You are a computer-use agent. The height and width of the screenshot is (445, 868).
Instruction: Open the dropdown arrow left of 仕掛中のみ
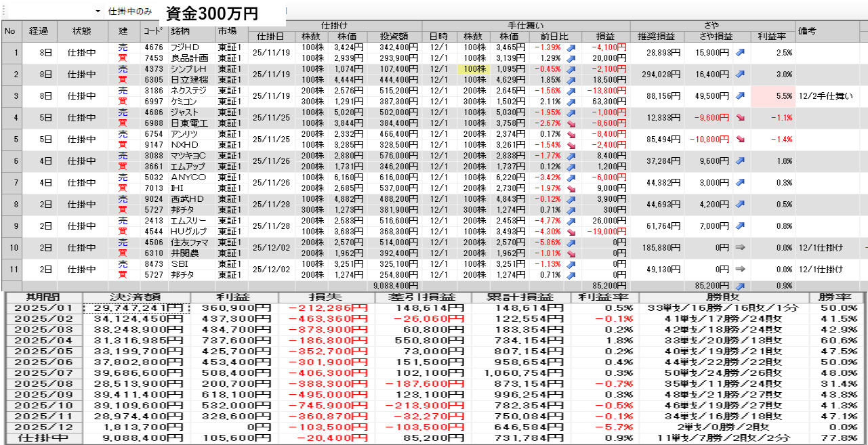98,12
